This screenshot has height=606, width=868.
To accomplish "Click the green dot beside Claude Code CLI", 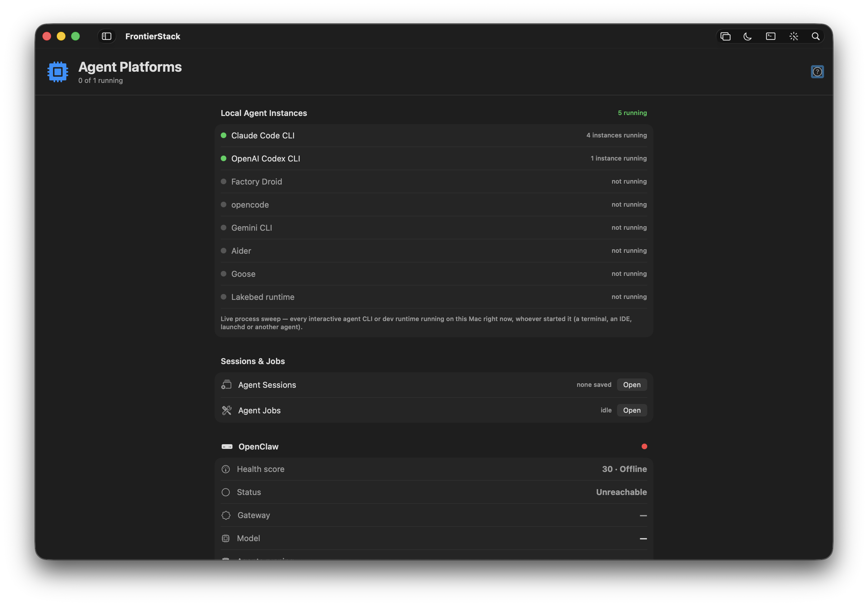I will click(x=224, y=135).
